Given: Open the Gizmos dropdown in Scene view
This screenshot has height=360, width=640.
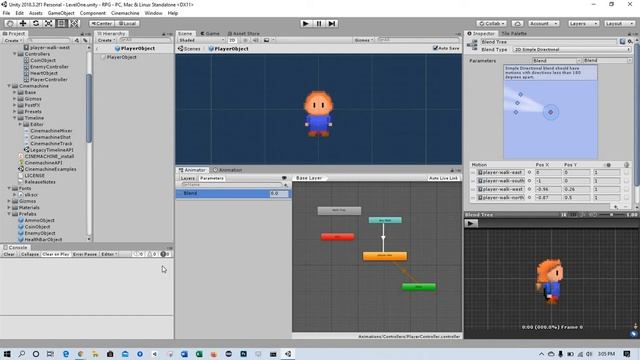Looking at the screenshot, I should 363,40.
